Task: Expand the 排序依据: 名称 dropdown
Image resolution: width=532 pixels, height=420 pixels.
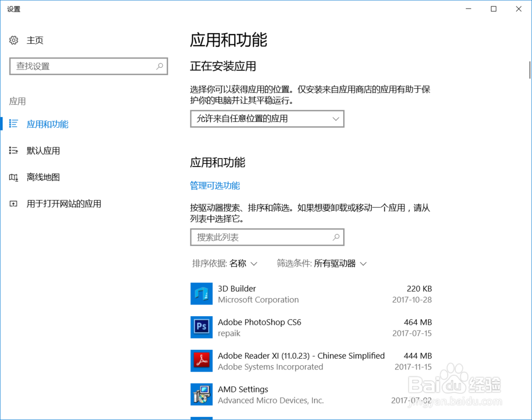Action: (x=225, y=263)
